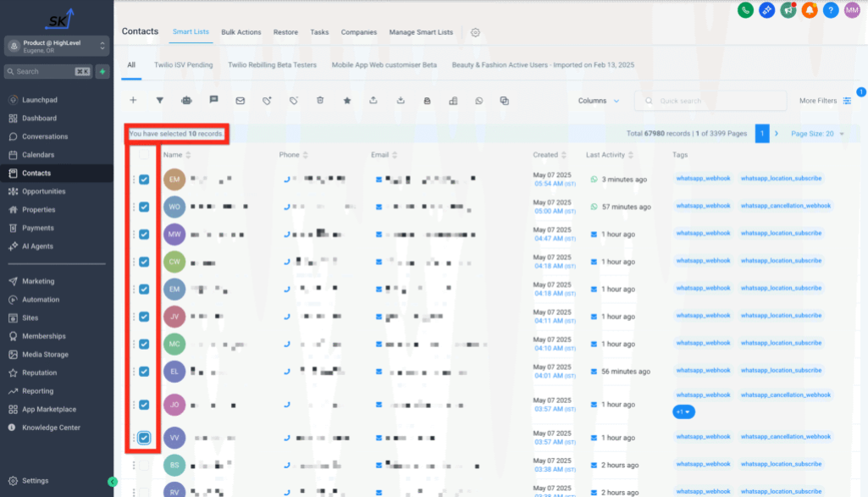
Task: Click the robot automation icon
Action: [186, 101]
